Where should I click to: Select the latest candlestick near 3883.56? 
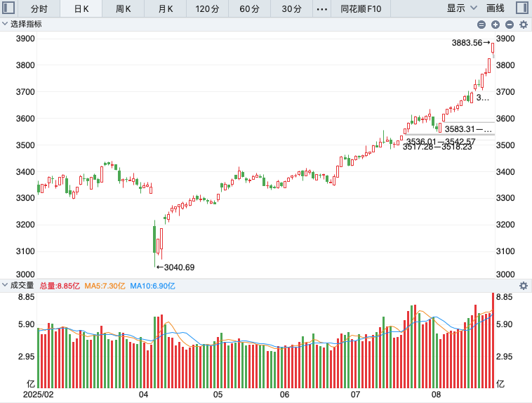[x=493, y=48]
